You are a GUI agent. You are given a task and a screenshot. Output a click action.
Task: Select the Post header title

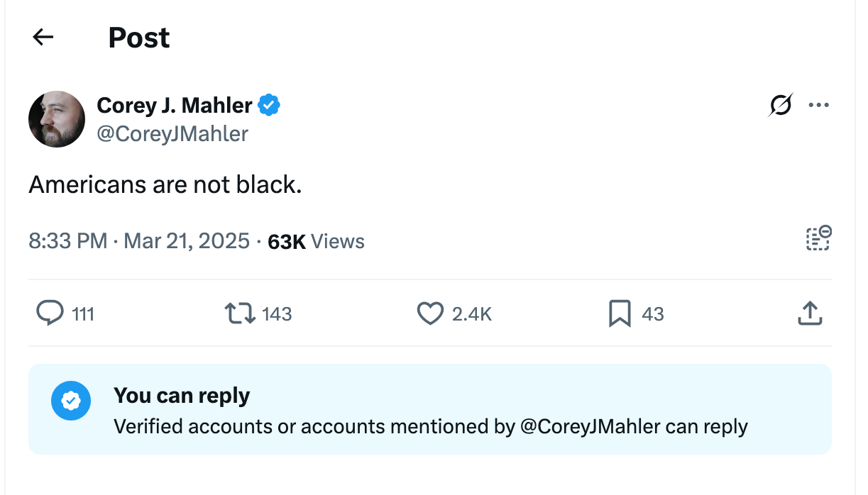138,37
